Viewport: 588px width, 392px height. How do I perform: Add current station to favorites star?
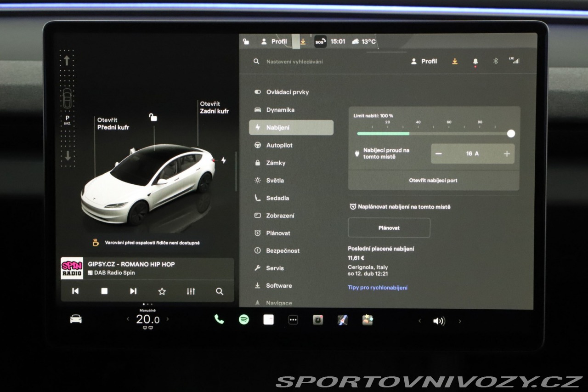click(x=162, y=291)
